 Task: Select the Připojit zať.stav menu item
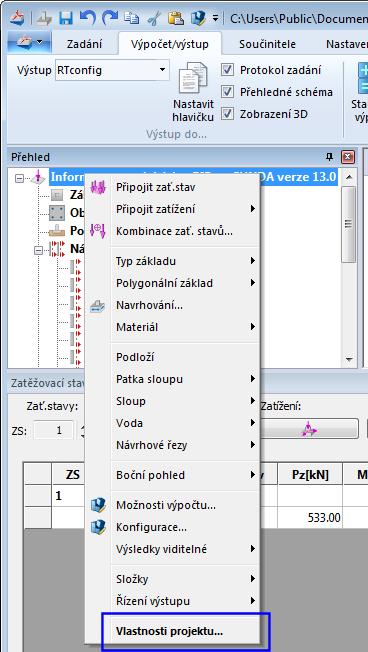(x=173, y=187)
